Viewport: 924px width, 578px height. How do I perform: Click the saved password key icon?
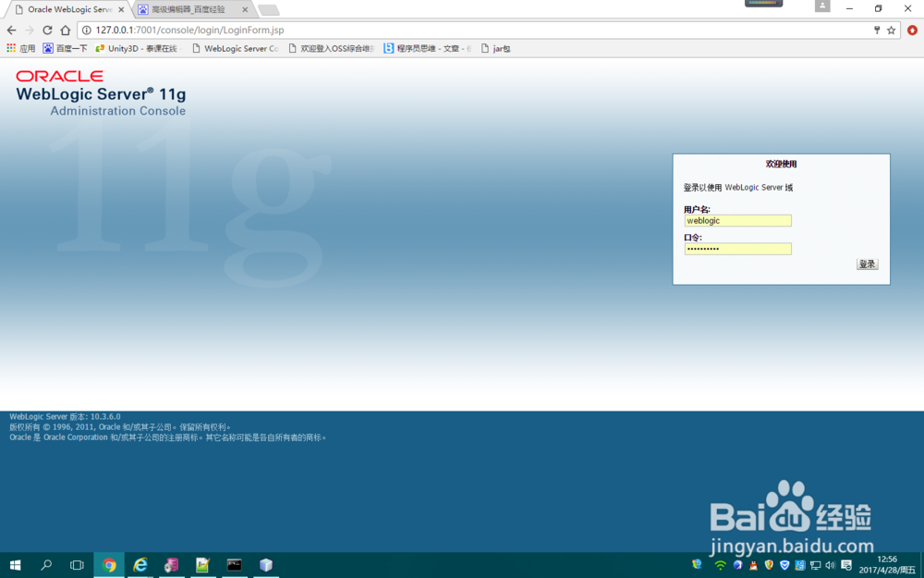(x=877, y=31)
